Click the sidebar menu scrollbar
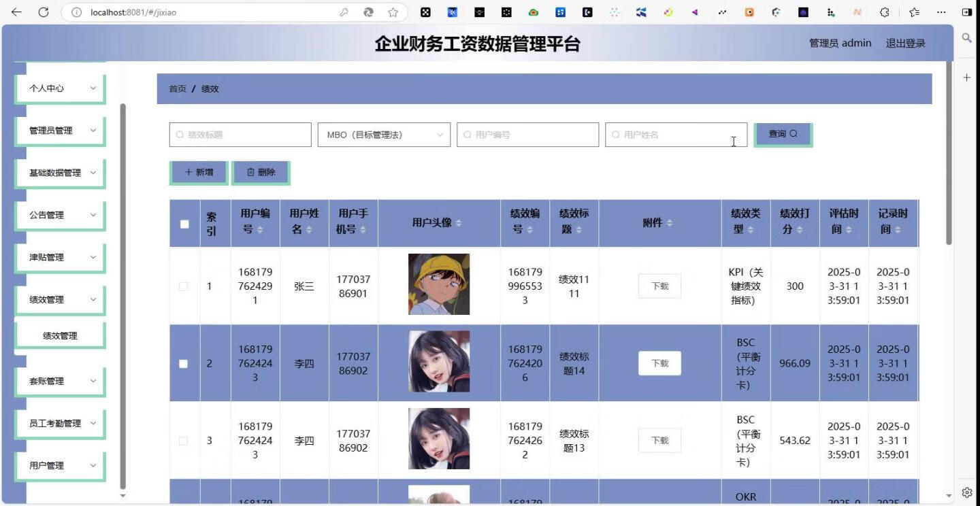Screen dimensions: 980x506 click(x=122, y=296)
